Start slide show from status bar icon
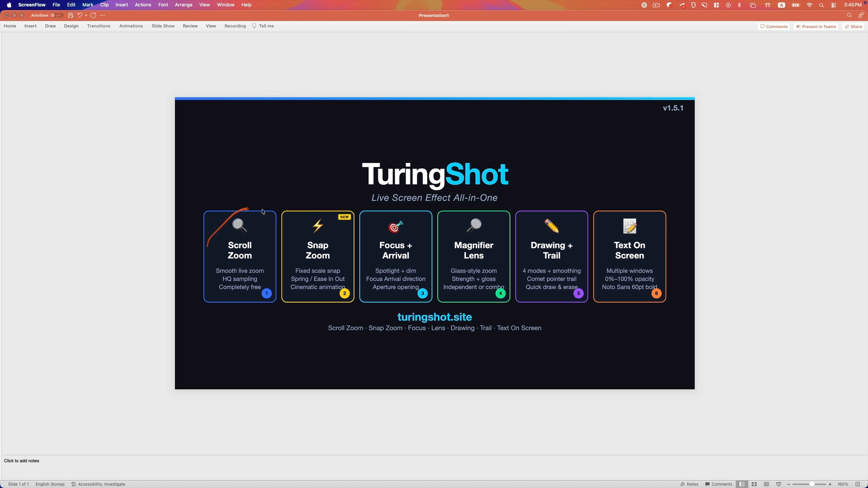868x488 pixels. [x=778, y=484]
